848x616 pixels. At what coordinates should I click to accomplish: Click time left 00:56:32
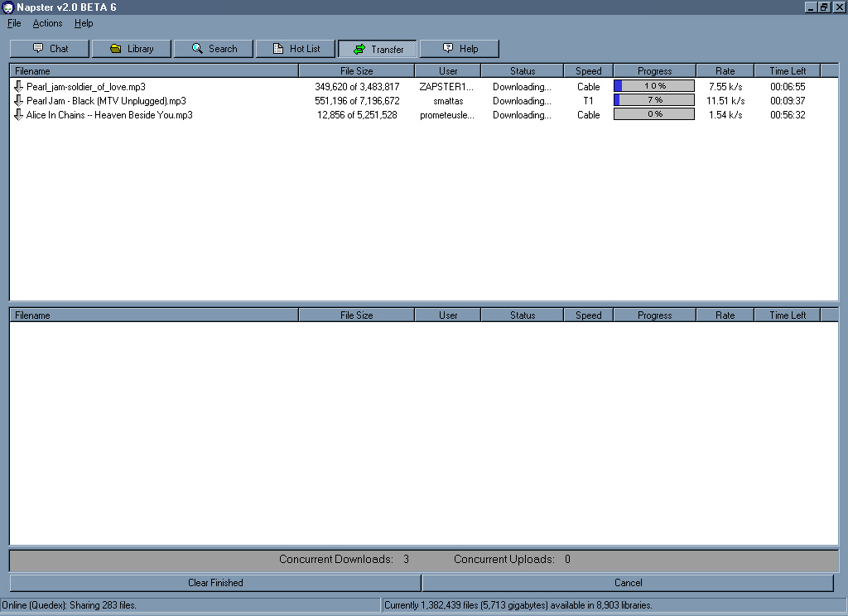pos(788,114)
